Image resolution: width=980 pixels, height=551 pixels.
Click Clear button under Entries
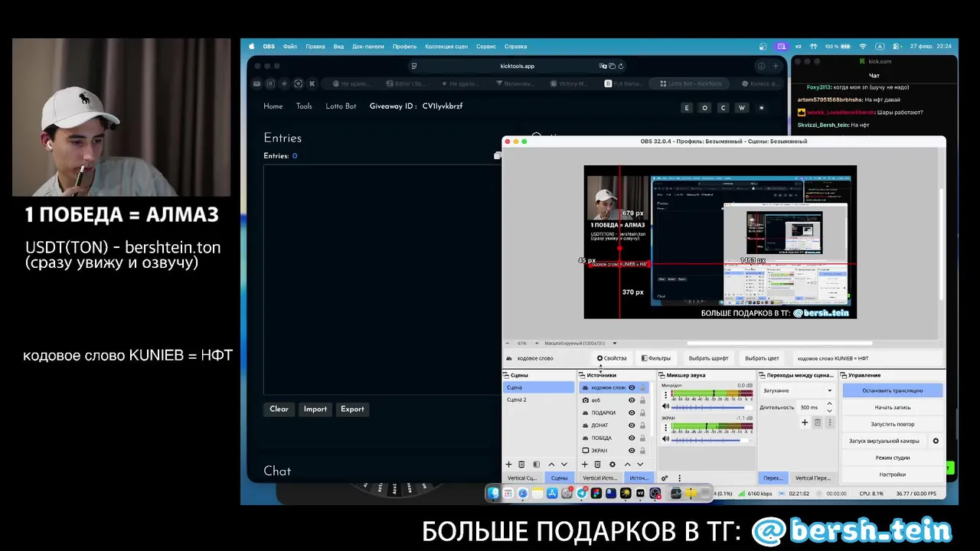(279, 409)
